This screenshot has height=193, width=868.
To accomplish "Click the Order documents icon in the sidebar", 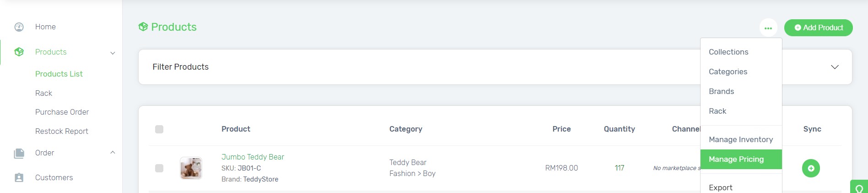I will pos(19,153).
